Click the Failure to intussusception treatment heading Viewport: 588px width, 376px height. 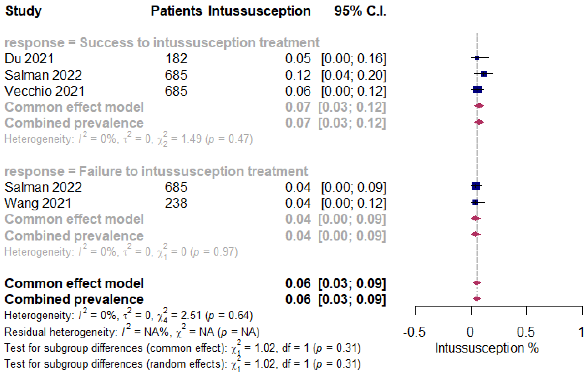(156, 171)
